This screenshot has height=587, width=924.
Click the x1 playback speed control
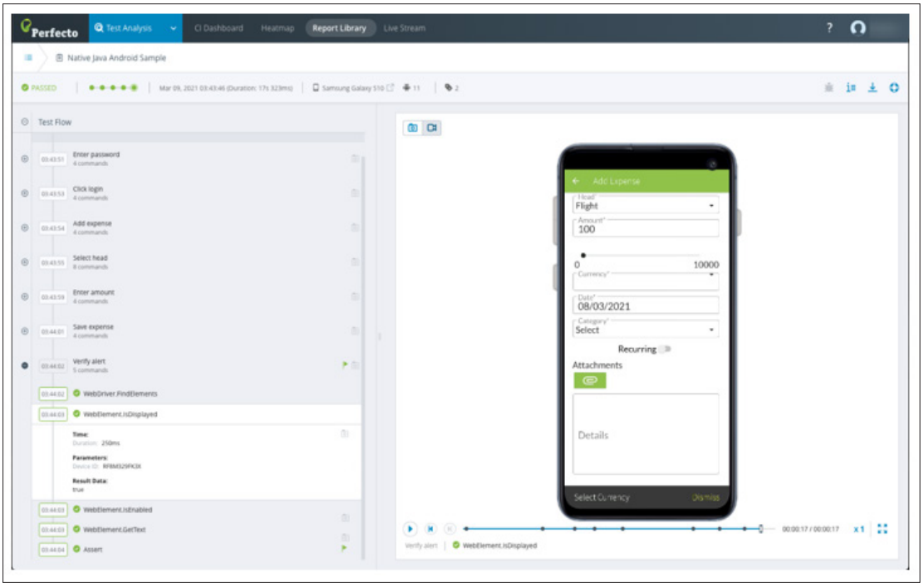coord(858,529)
